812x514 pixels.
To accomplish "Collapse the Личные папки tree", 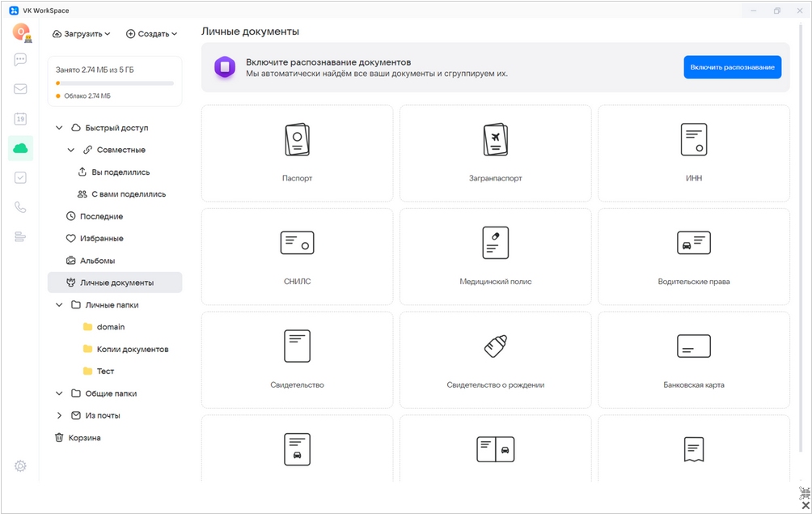I will click(59, 305).
